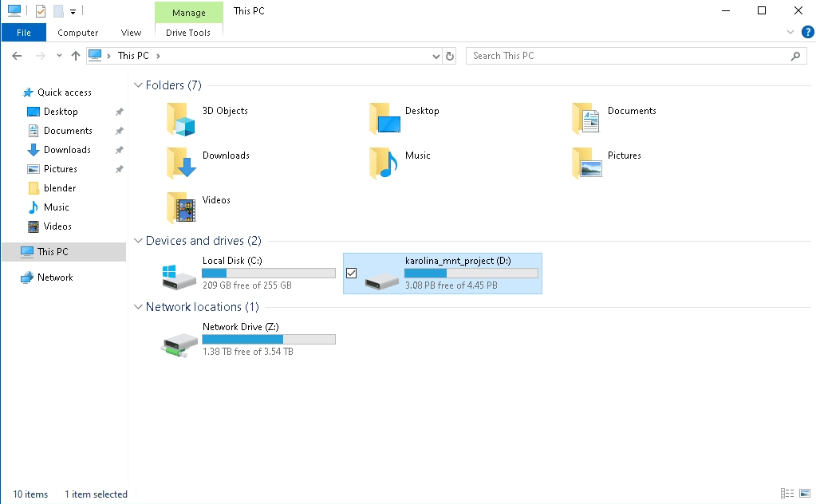Open the Music folder icon

click(x=384, y=163)
